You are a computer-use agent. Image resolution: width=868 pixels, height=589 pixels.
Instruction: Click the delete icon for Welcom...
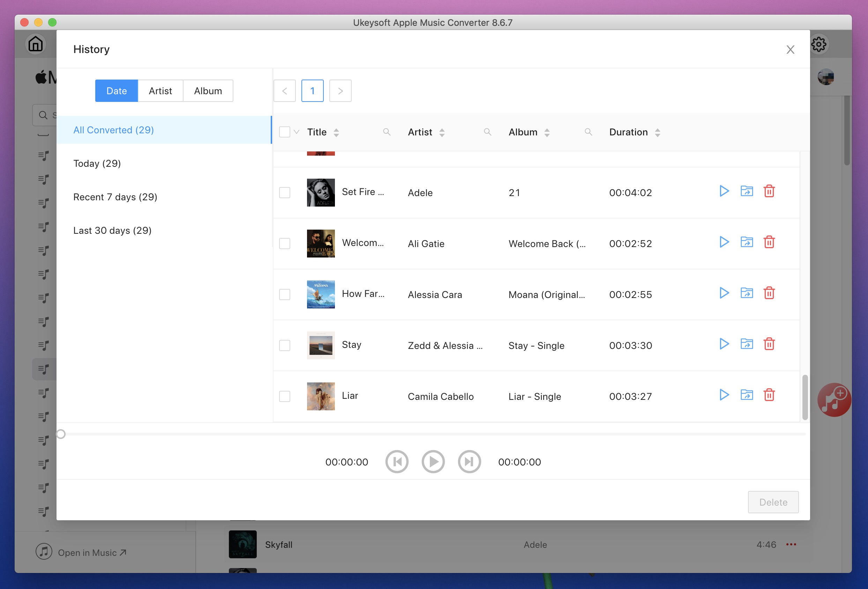769,242
